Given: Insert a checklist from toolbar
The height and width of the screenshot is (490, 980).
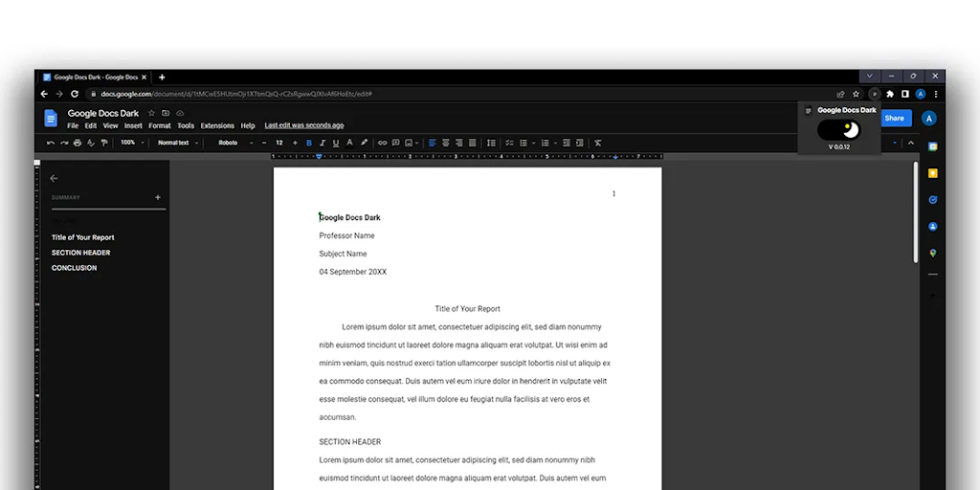Looking at the screenshot, I should coord(509,143).
